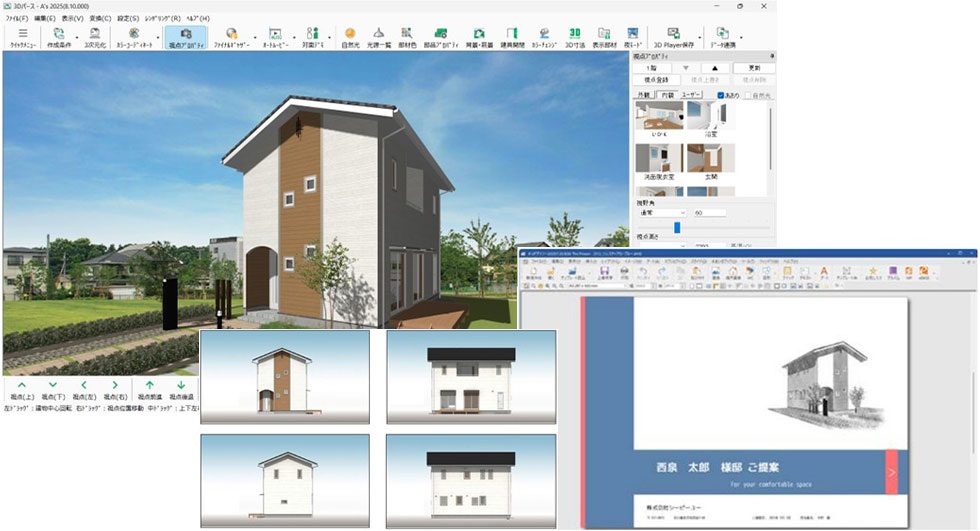
Task: Click the 建具開閉 door open/close icon
Action: (511, 38)
